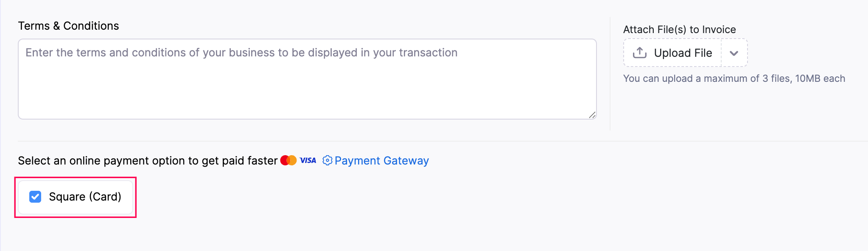Click the gear icon beside Payment Gateway

pyautogui.click(x=327, y=160)
